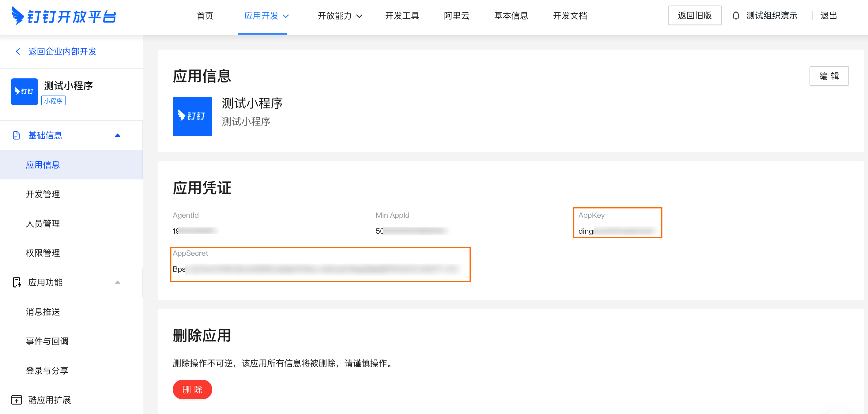The height and width of the screenshot is (414, 868).
Task: Click the 基础信息 document icon
Action: 16,135
